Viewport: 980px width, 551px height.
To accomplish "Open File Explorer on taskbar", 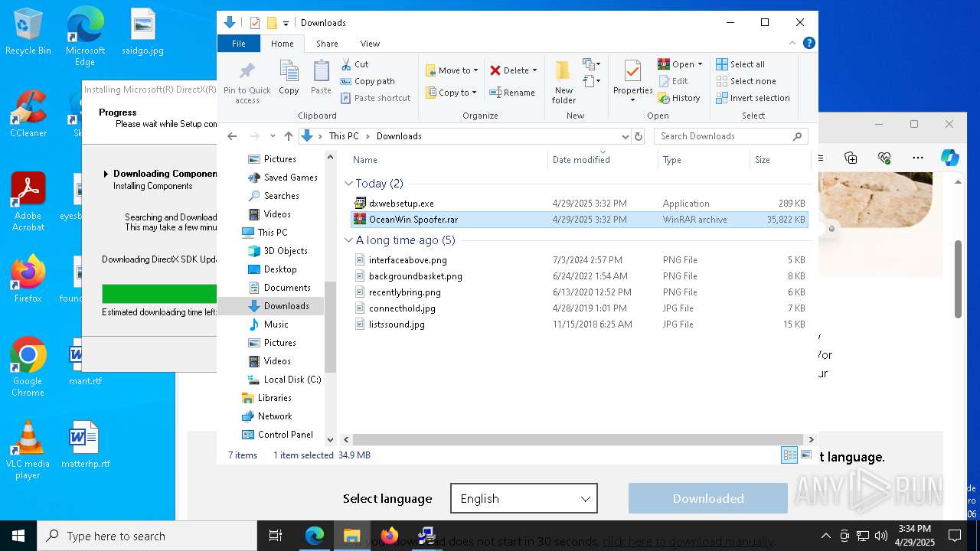I will pyautogui.click(x=351, y=536).
